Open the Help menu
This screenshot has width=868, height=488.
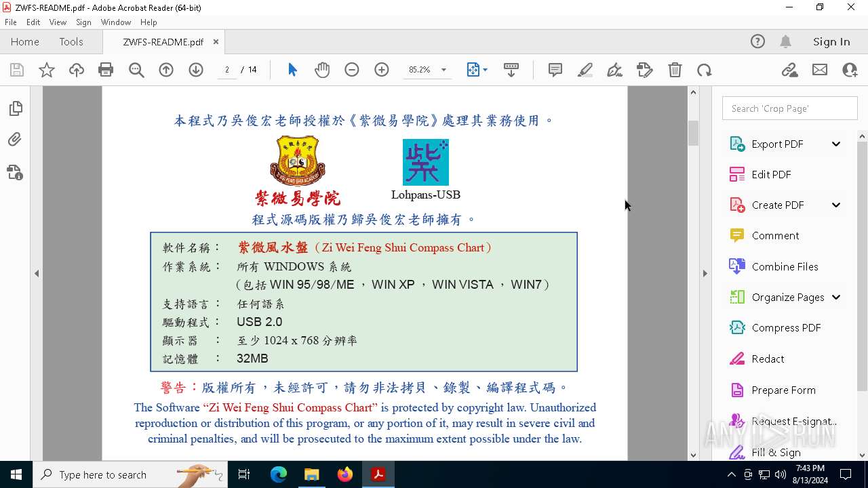coord(149,22)
